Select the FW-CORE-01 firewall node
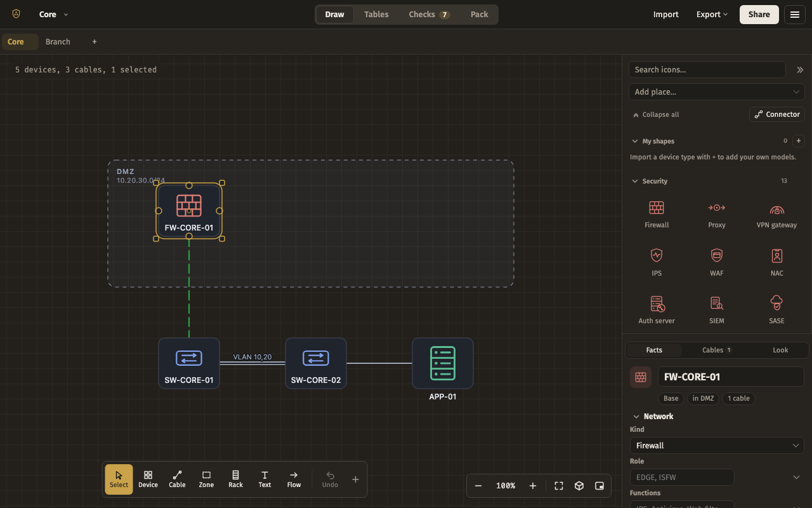 tap(189, 211)
